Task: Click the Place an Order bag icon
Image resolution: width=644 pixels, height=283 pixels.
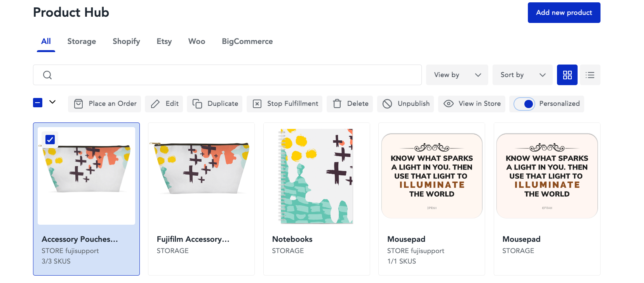Action: pos(78,104)
